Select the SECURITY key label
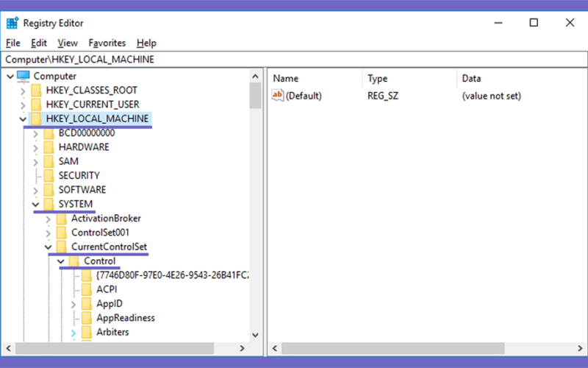The height and width of the screenshot is (368, 588). pos(79,176)
